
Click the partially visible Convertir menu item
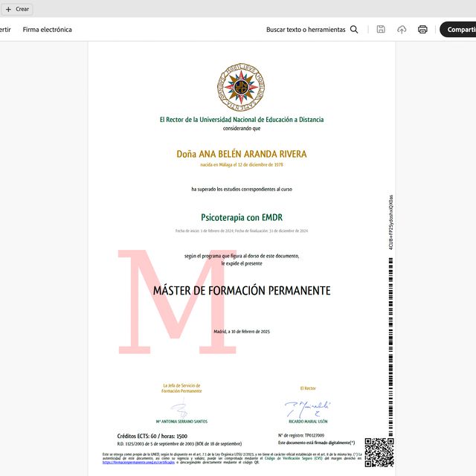5,30
